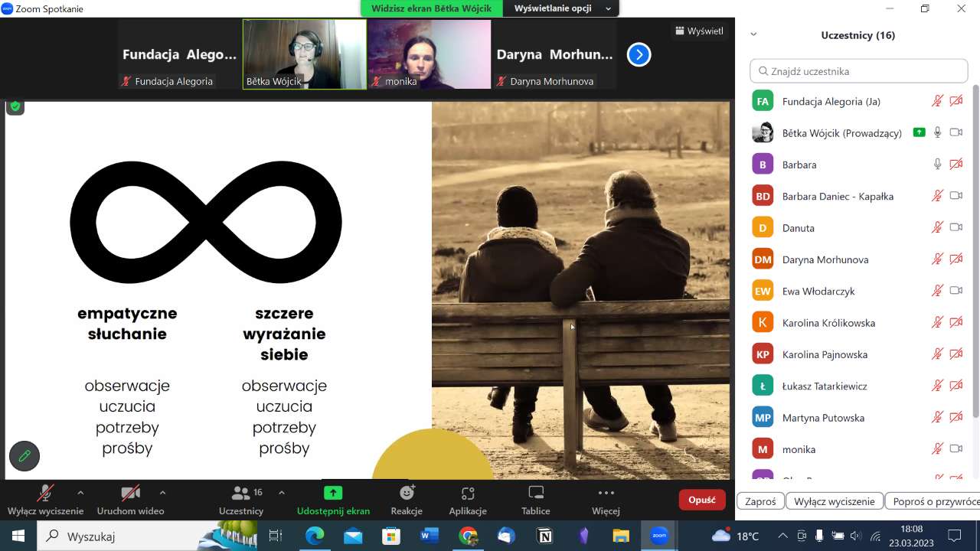Open the Więcej three-dots icon
This screenshot has width=980, height=551.
coord(606,494)
